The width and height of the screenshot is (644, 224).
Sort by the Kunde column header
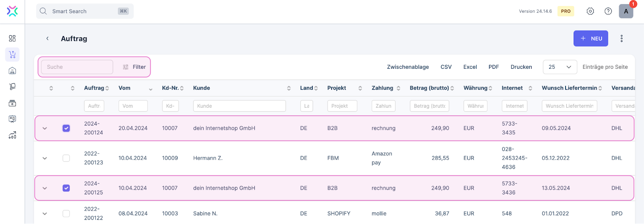click(x=202, y=88)
